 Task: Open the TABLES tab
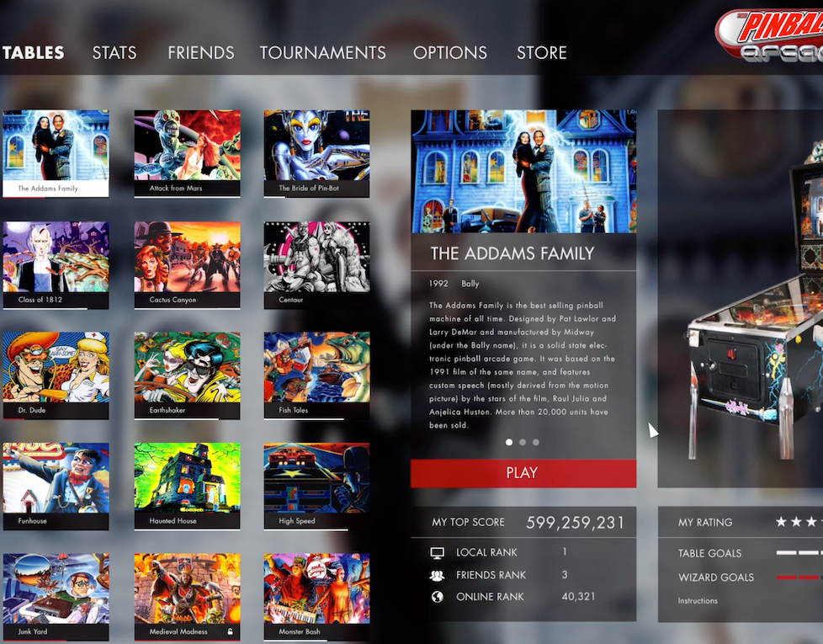tap(33, 52)
